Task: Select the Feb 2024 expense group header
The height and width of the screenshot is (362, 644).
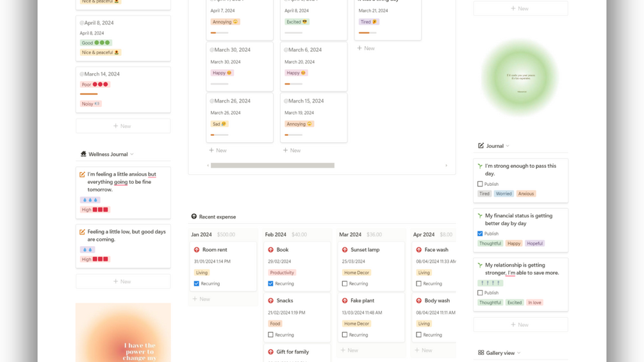Action: (x=276, y=234)
